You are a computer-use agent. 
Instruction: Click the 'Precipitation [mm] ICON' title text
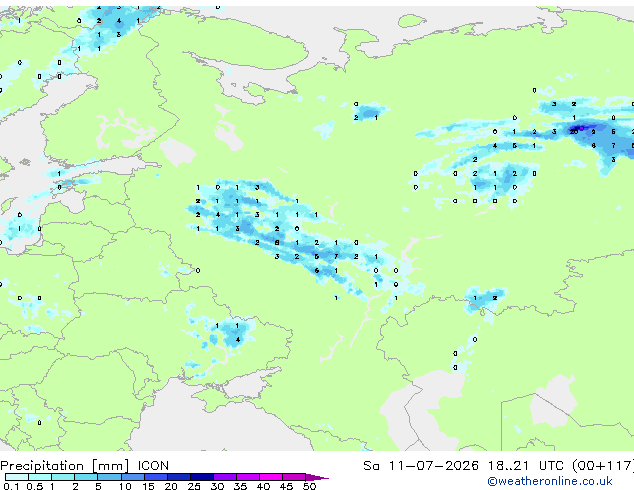pos(85,466)
